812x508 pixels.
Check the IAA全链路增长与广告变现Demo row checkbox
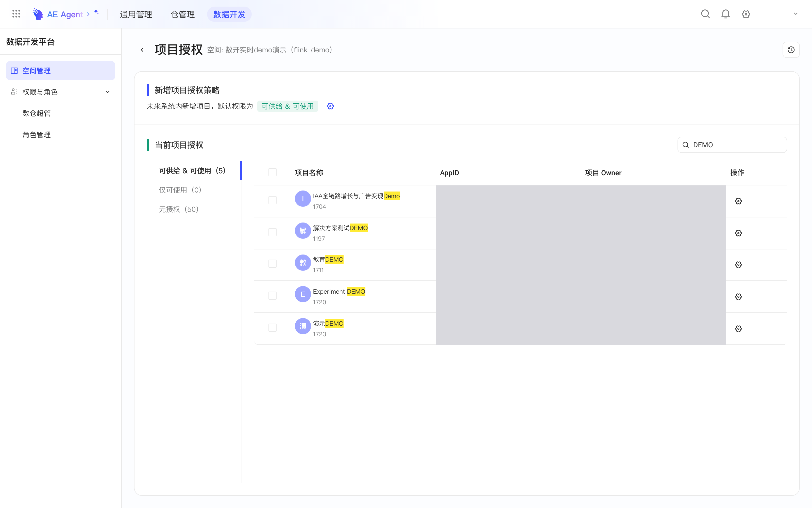(x=273, y=200)
